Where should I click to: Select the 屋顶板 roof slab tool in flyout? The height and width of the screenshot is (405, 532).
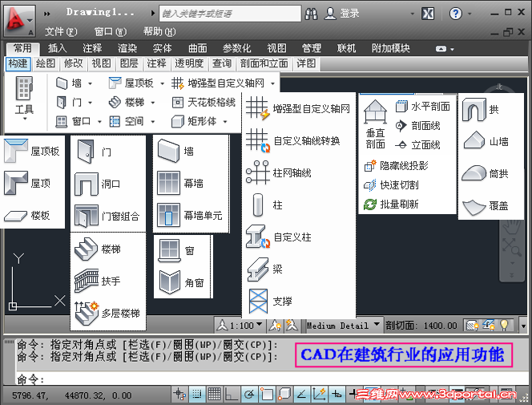pyautogui.click(x=32, y=151)
